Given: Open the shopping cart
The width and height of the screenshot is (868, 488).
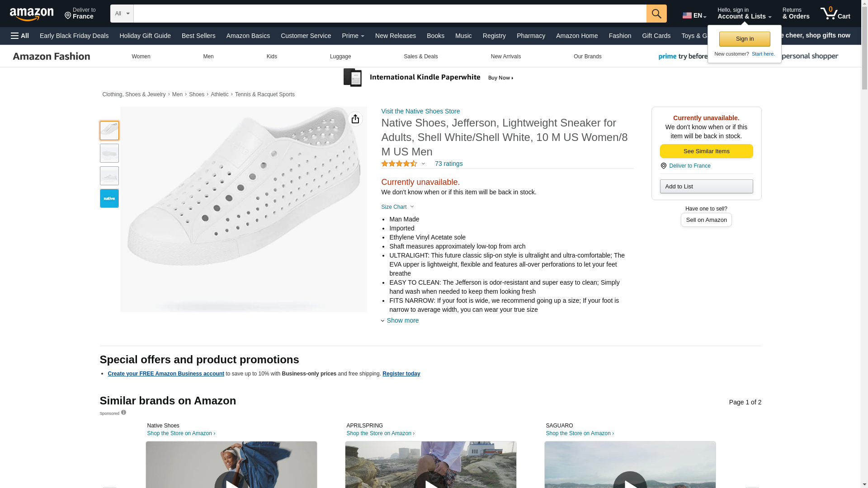Looking at the screenshot, I should tap(835, 14).
